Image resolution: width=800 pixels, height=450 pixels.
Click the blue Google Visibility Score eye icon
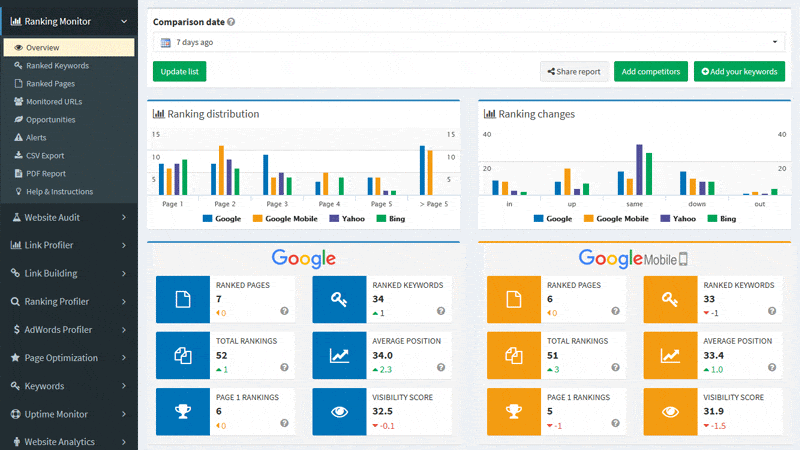pos(339,412)
